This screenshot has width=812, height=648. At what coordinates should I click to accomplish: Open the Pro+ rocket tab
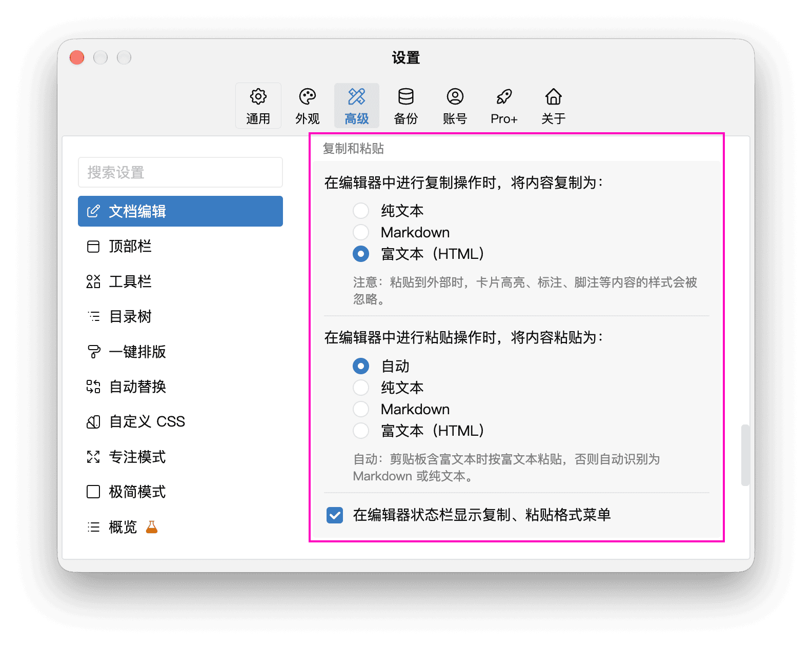[504, 106]
